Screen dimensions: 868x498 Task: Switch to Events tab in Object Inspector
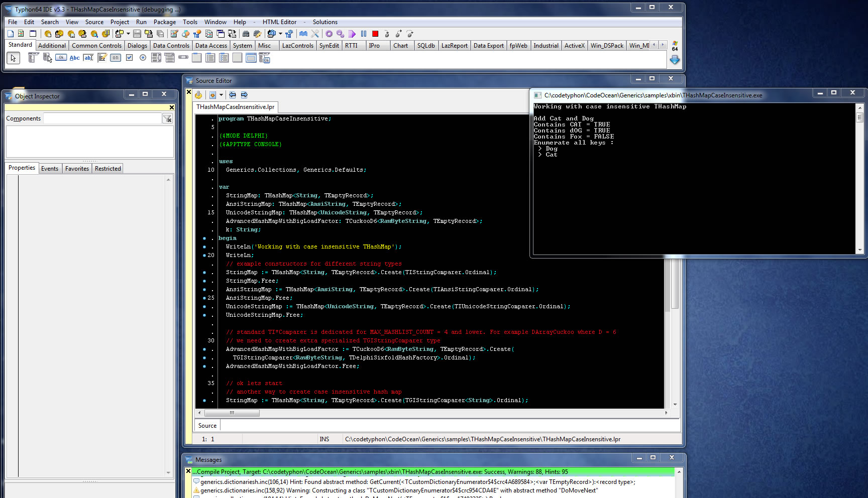click(50, 169)
